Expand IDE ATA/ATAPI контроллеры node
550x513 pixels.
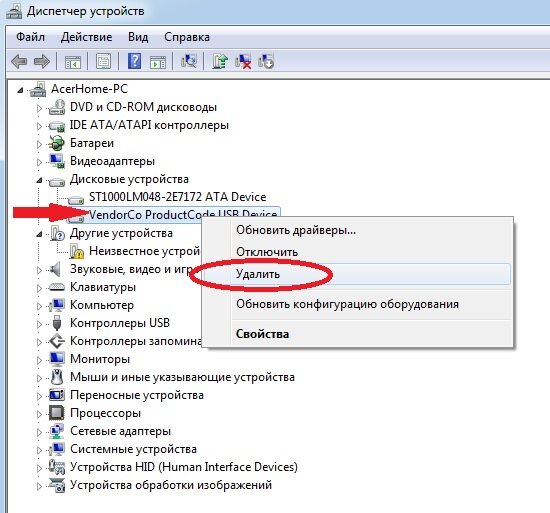(40, 126)
